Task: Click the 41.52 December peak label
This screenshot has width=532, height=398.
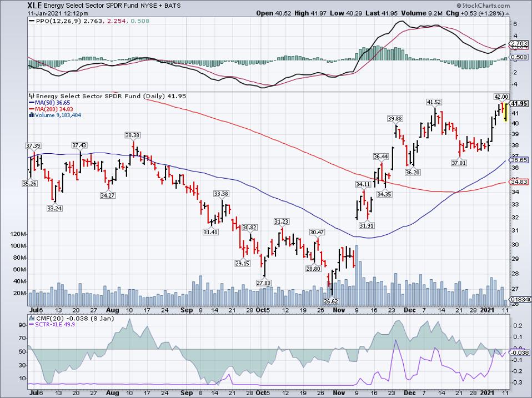Action: [x=434, y=102]
